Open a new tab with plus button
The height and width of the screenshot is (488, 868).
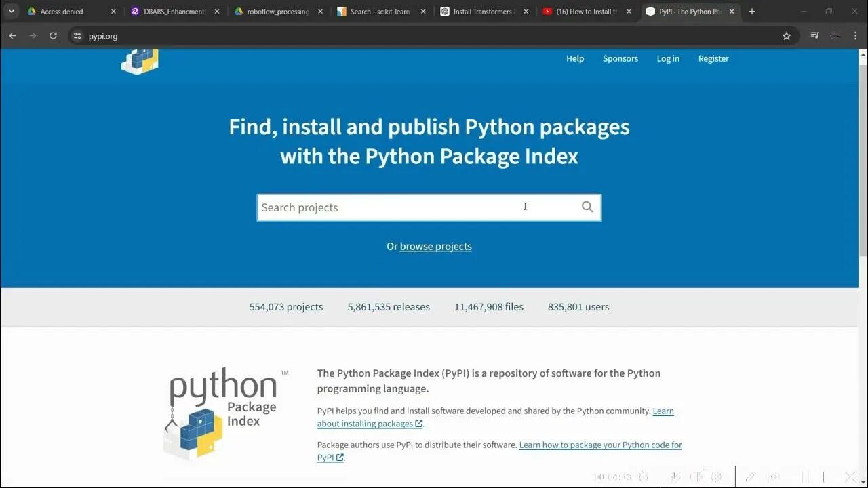pos(751,12)
